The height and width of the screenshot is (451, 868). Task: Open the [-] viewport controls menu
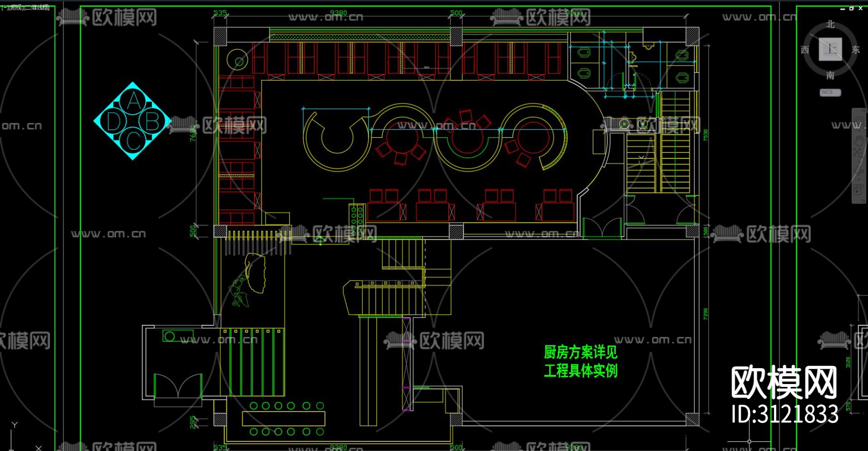coord(4,7)
